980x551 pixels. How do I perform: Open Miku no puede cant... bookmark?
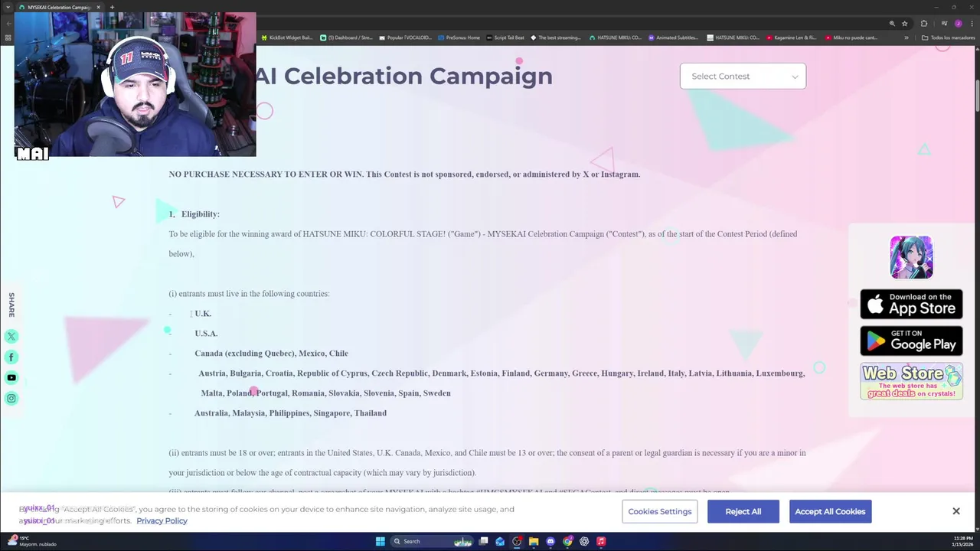point(851,37)
